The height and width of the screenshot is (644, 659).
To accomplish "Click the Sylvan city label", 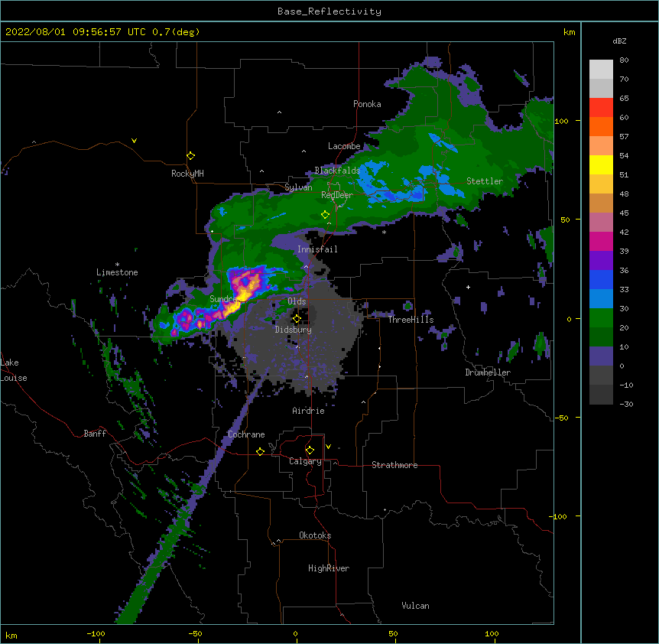I will [x=298, y=187].
